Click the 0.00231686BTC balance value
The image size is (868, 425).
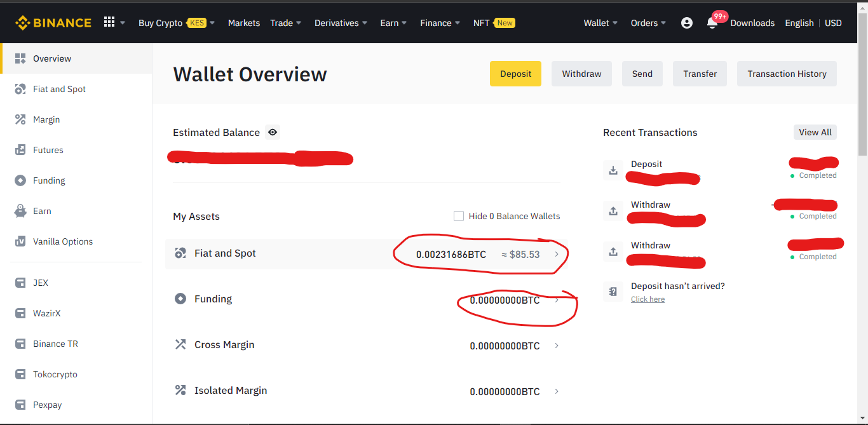point(451,254)
